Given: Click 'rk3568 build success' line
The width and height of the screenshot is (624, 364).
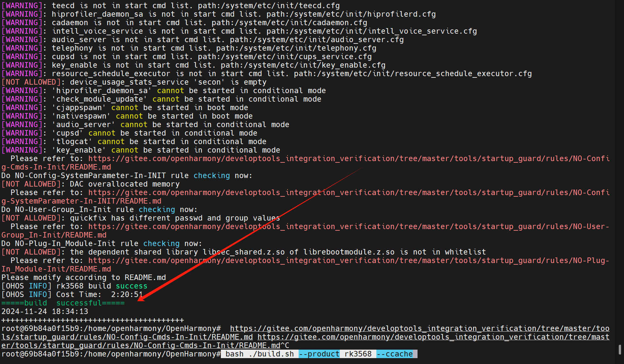Looking at the screenshot, I should point(74,286).
